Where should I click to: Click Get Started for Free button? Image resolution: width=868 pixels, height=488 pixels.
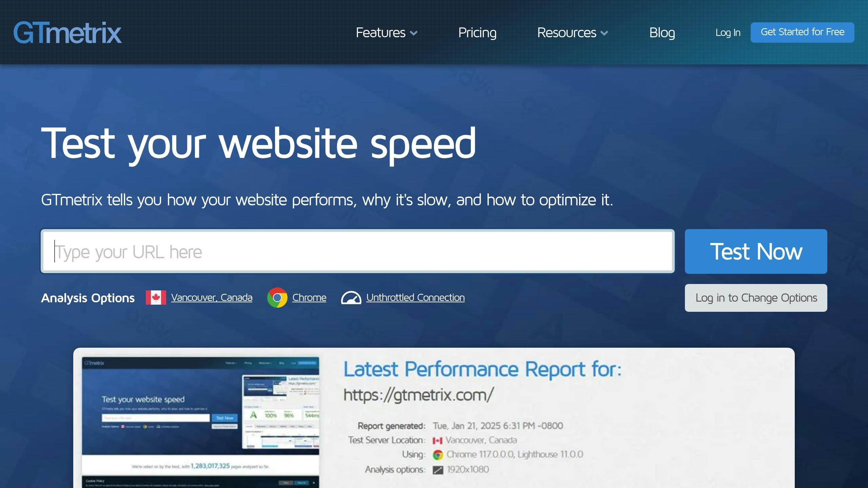[802, 32]
